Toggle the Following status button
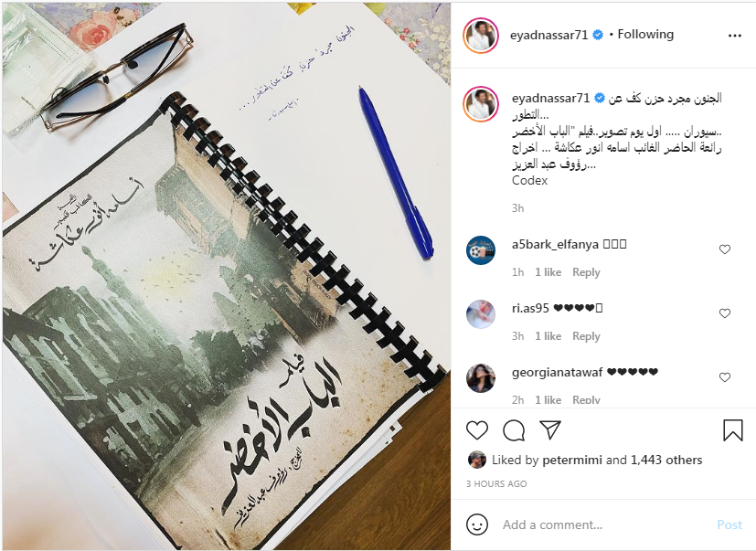Screen dimensions: 756x551 [x=645, y=34]
